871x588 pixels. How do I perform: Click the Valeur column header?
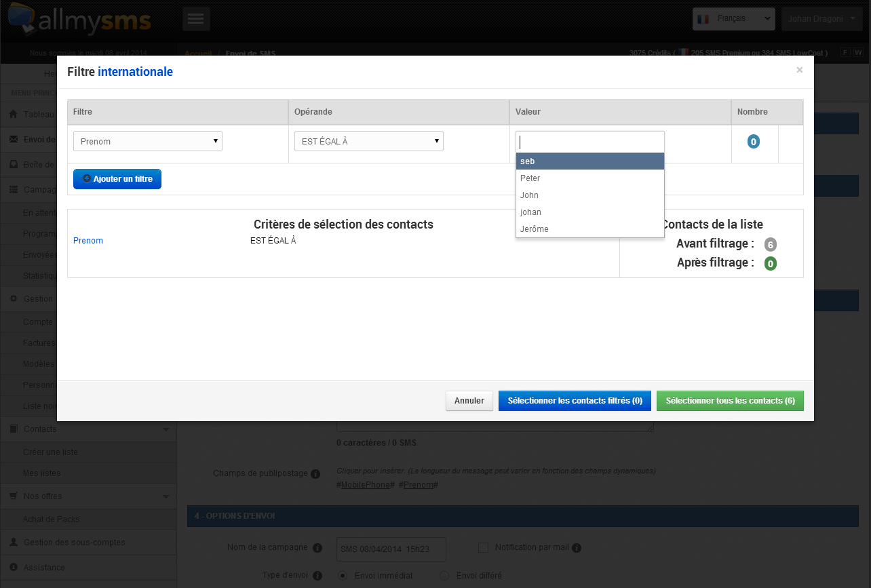coord(620,112)
